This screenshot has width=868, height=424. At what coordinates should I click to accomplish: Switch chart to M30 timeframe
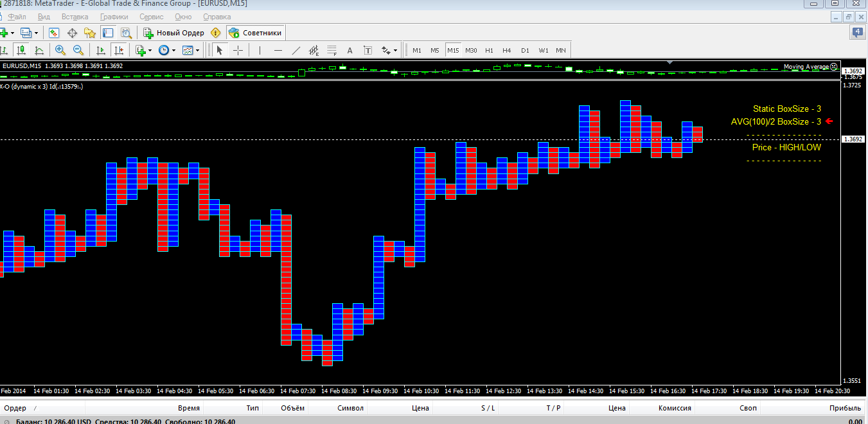pos(471,50)
